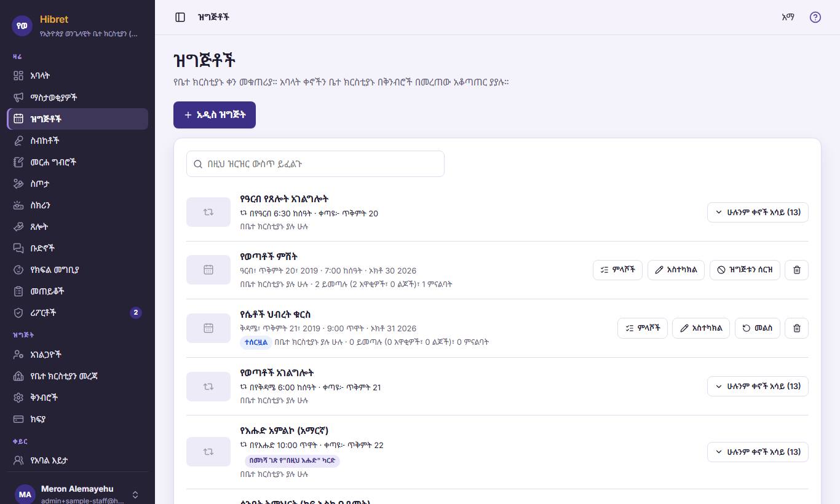The width and height of the screenshot is (840, 504).
Task: Focus the በዚህ ዝርዝር ውስጥ ይፈልጉ search field
Action: 315,164
